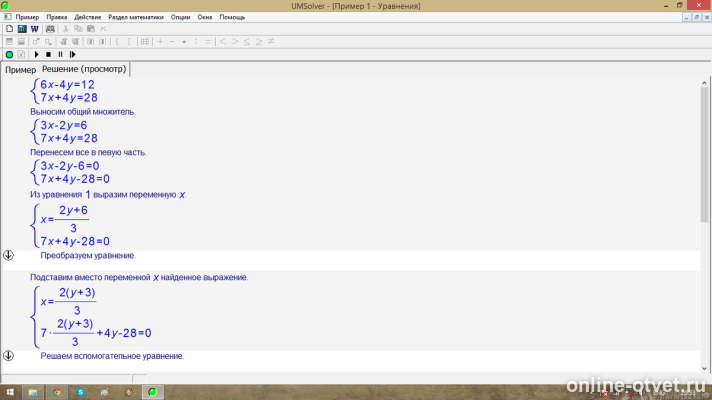
Task: Insert less-than sign
Action: pos(222,41)
